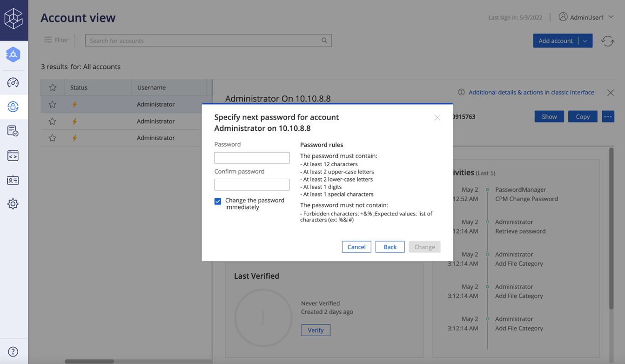Sort by the Status column header
This screenshot has width=625, height=364.
[79, 88]
